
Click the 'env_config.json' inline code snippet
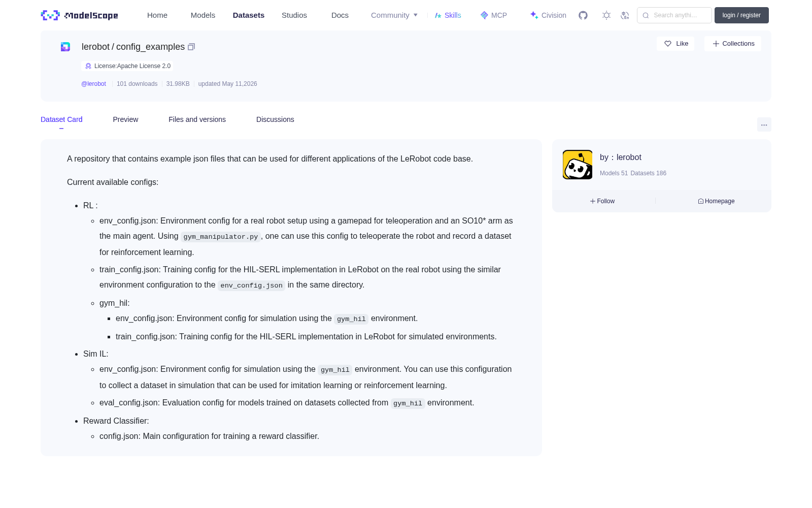tap(251, 285)
